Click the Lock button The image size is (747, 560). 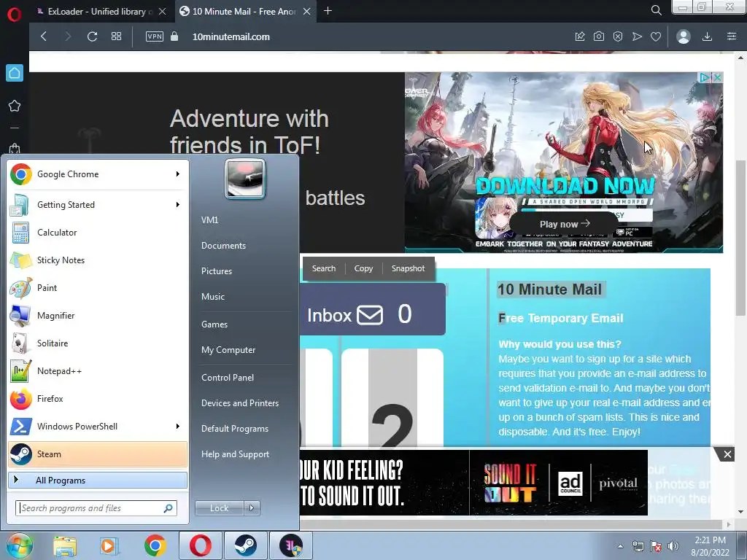click(219, 508)
